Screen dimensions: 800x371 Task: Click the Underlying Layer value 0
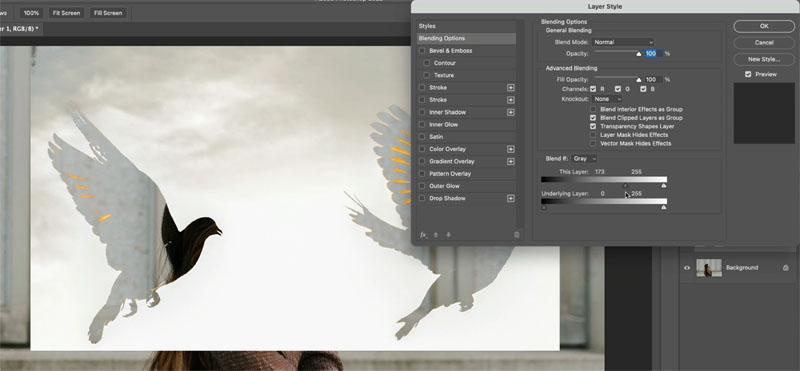[603, 193]
